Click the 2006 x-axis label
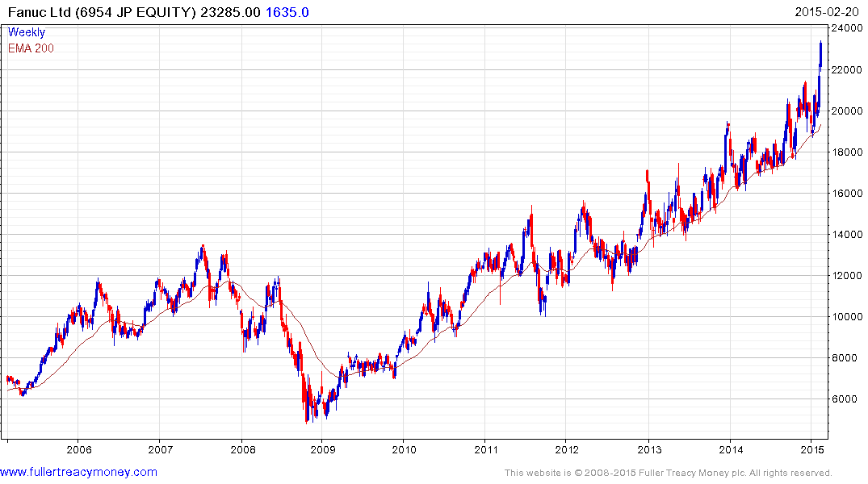 click(78, 449)
